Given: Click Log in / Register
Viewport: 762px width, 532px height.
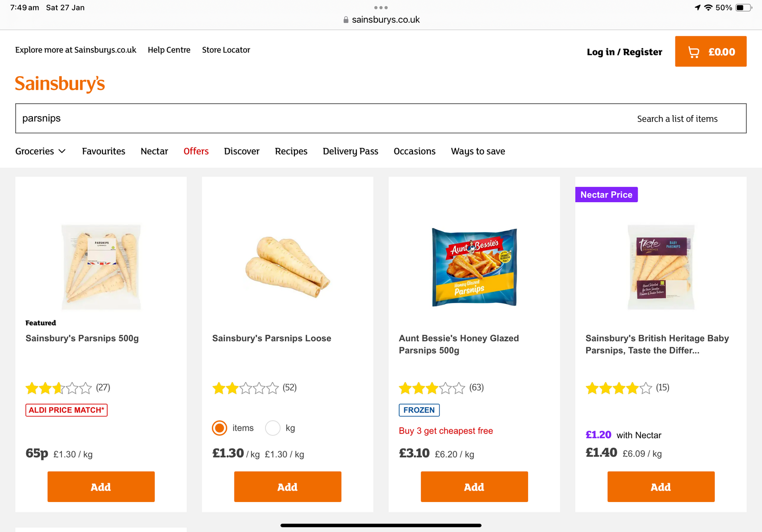Looking at the screenshot, I should (624, 52).
